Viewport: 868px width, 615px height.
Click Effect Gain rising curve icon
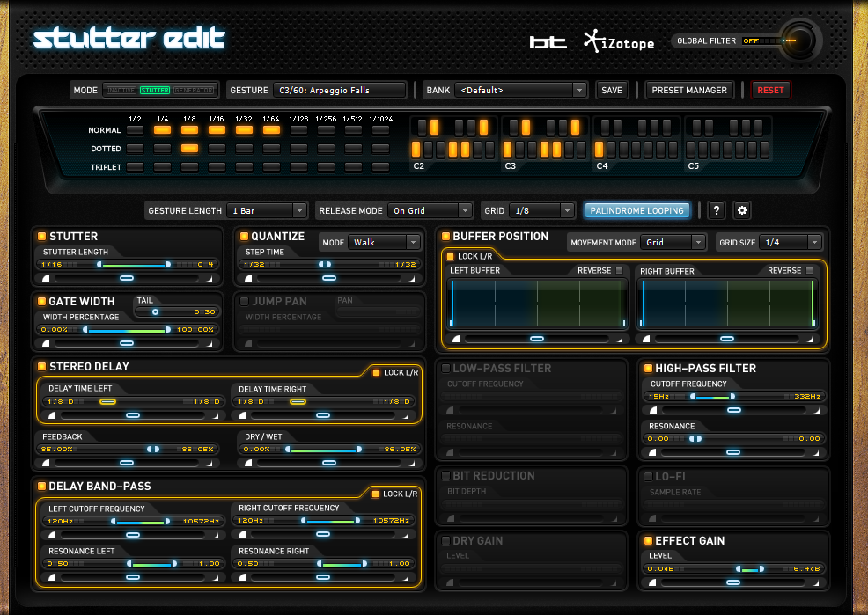pos(652,582)
